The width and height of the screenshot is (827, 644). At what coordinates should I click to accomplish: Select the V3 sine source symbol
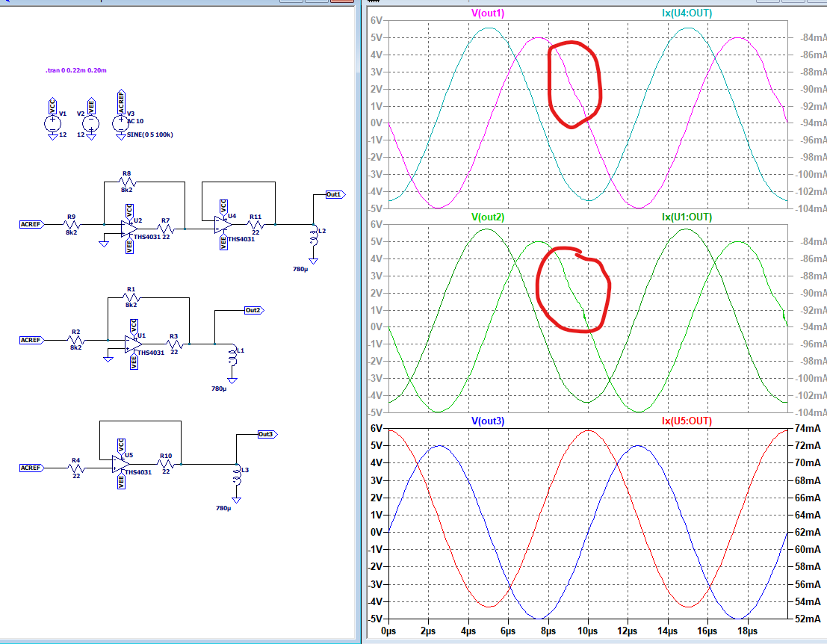tap(122, 123)
